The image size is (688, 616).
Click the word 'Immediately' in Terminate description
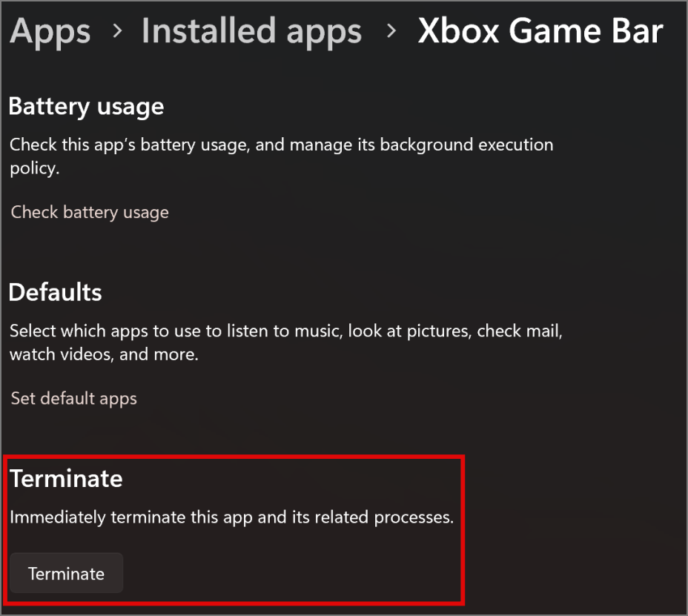tap(58, 517)
